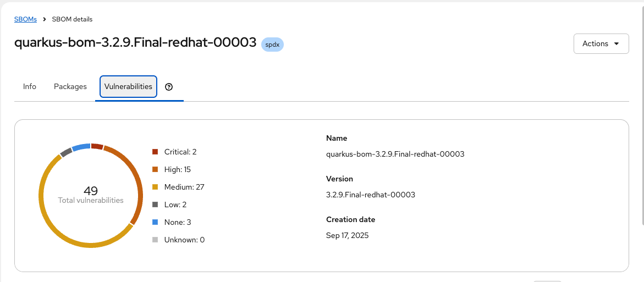Click the Medium legend color square
The image size is (644, 282).
pyautogui.click(x=155, y=187)
